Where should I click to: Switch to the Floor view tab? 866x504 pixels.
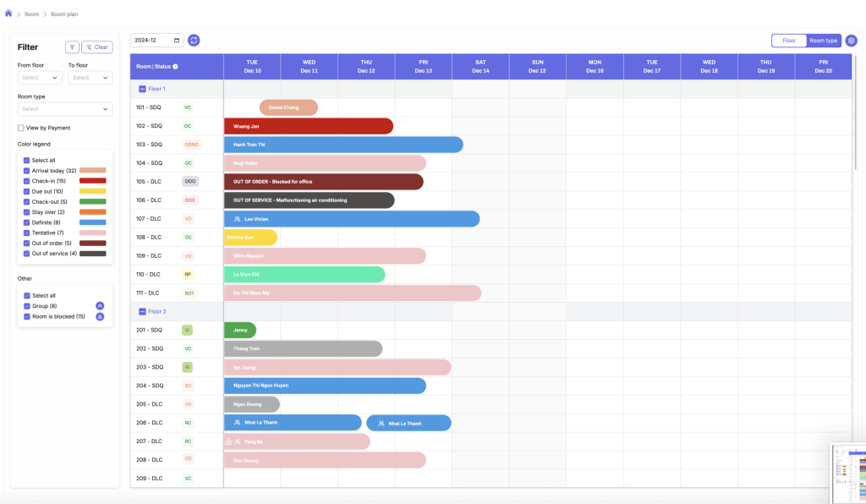(x=788, y=41)
